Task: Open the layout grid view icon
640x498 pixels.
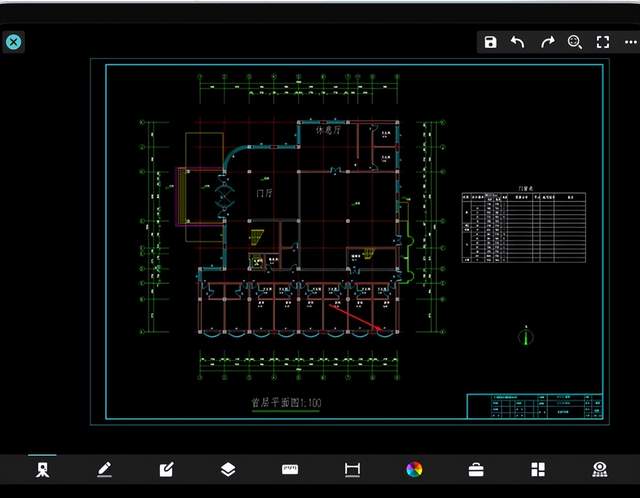Action: (538, 469)
